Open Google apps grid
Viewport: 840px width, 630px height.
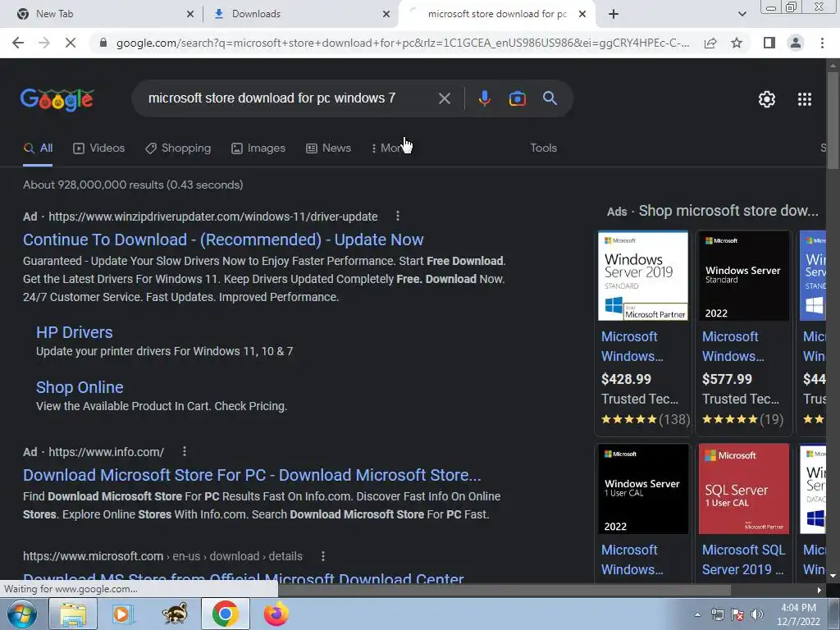(804, 99)
